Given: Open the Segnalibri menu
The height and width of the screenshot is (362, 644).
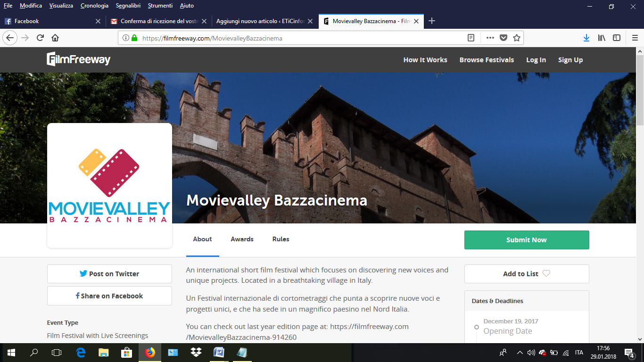Looking at the screenshot, I should point(129,6).
